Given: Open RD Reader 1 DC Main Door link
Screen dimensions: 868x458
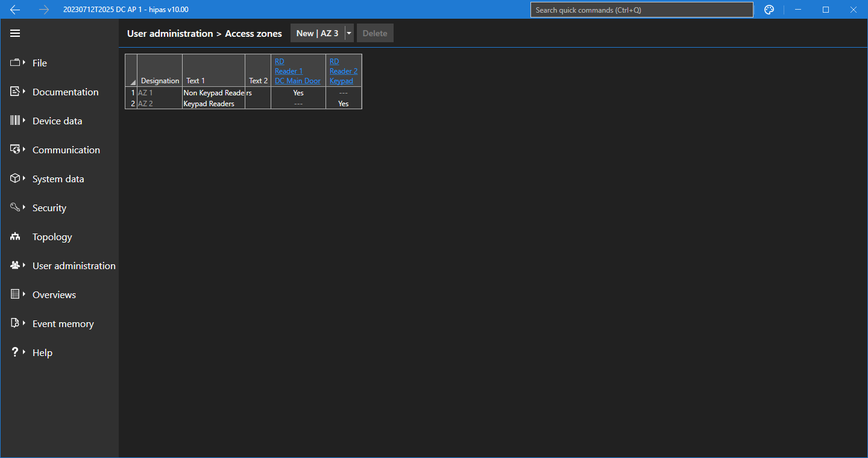Looking at the screenshot, I should tap(297, 71).
